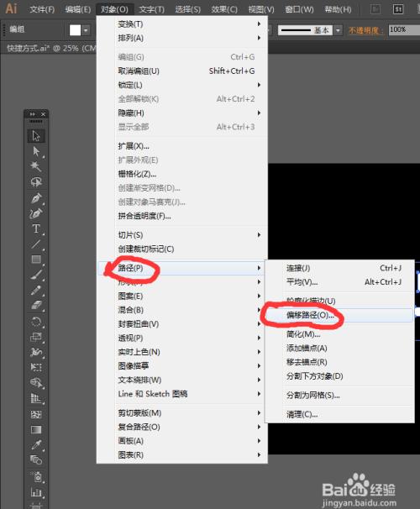Image resolution: width=420 pixels, height=509 pixels.
Task: Open the 选择(S) menu
Action: (x=187, y=9)
